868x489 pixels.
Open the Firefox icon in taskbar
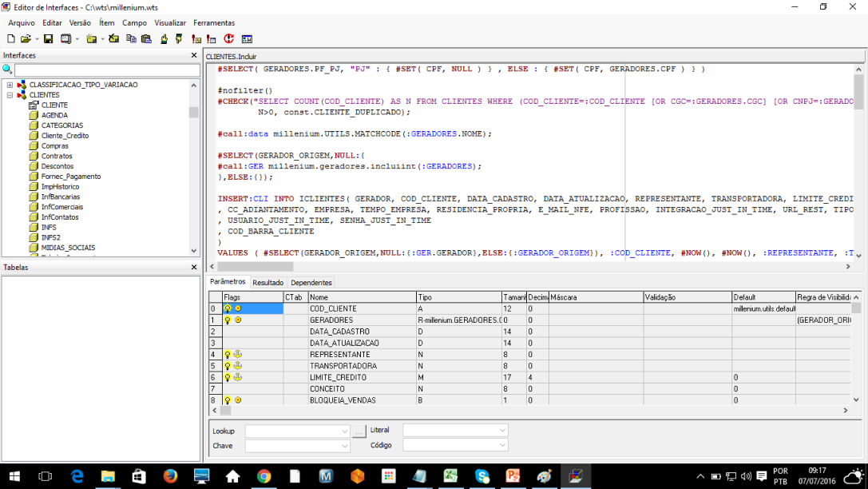tap(170, 476)
